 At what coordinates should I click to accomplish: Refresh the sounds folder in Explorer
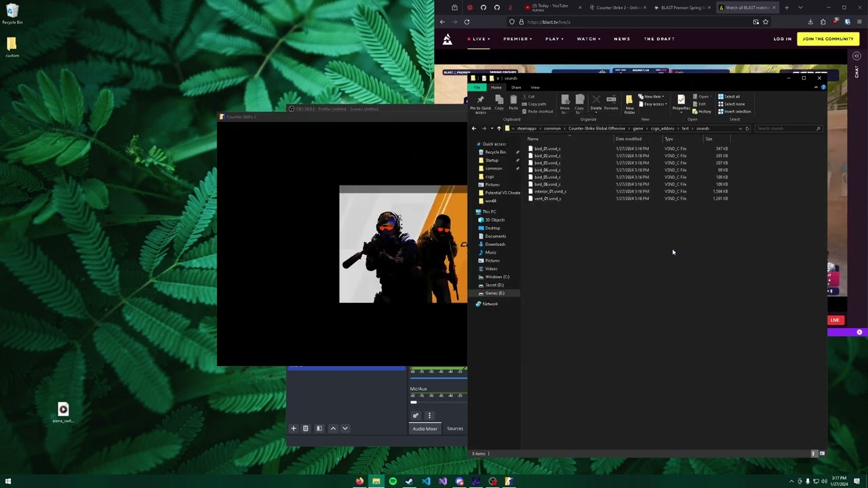747,129
